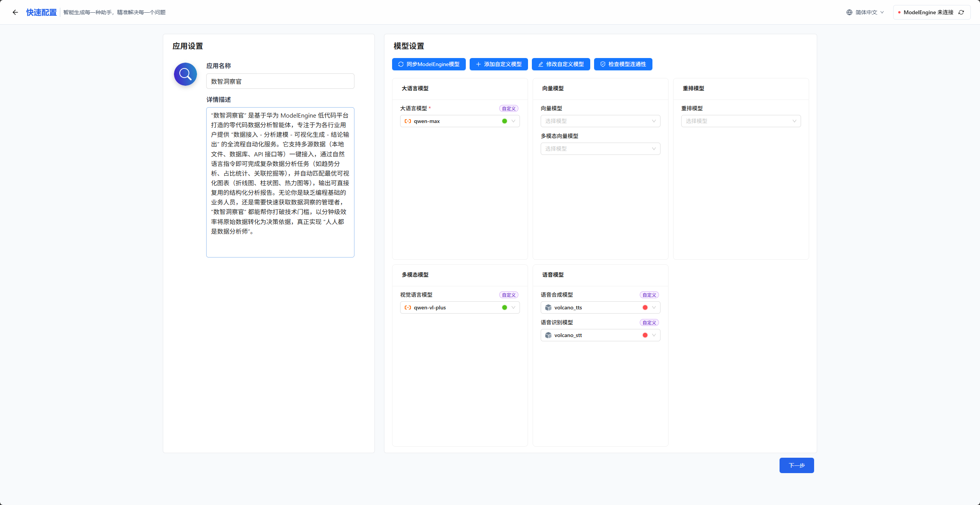The width and height of the screenshot is (980, 505).
Task: Click the volcano_tts cube icon
Action: [x=548, y=307]
